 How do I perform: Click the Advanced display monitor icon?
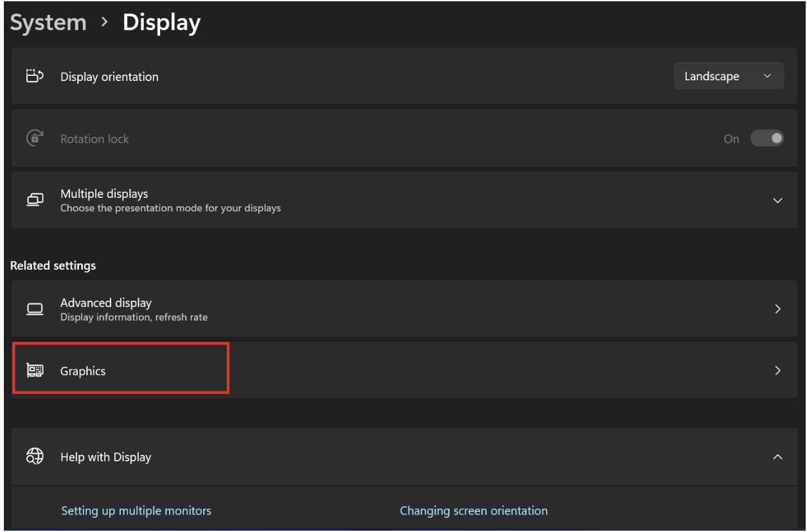point(35,308)
